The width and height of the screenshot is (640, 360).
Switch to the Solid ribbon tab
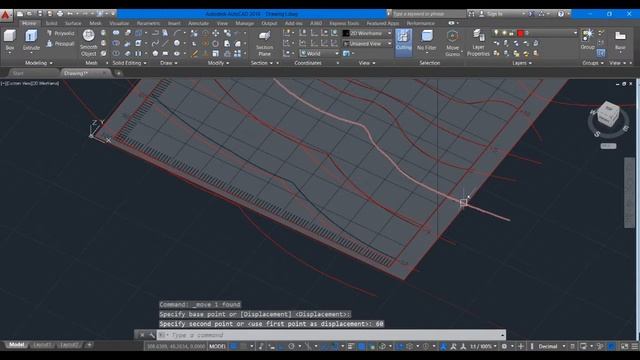click(x=51, y=24)
